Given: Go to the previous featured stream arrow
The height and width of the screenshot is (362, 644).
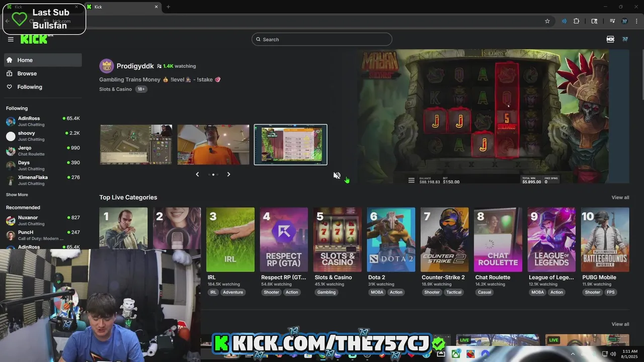Looking at the screenshot, I should (x=197, y=174).
